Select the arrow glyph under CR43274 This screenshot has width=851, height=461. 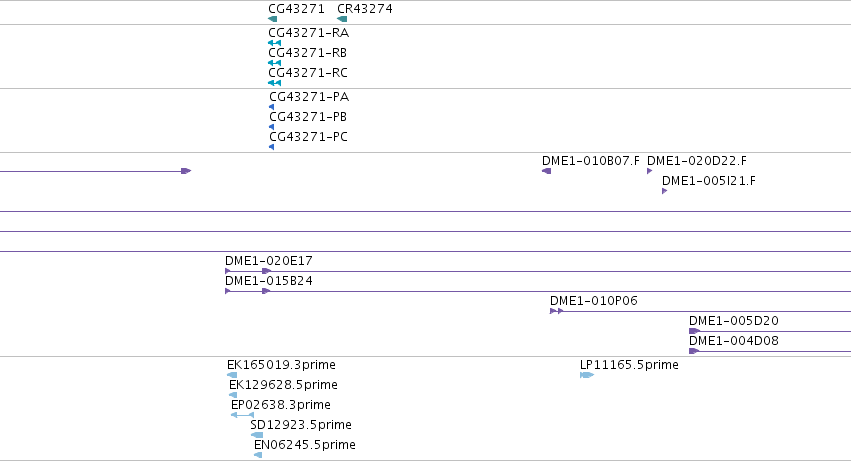point(342,19)
